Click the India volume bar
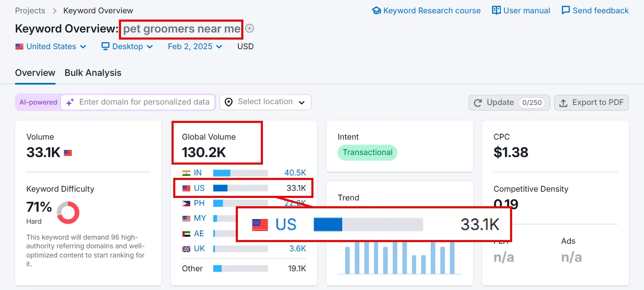The height and width of the screenshot is (290, 644). click(240, 173)
